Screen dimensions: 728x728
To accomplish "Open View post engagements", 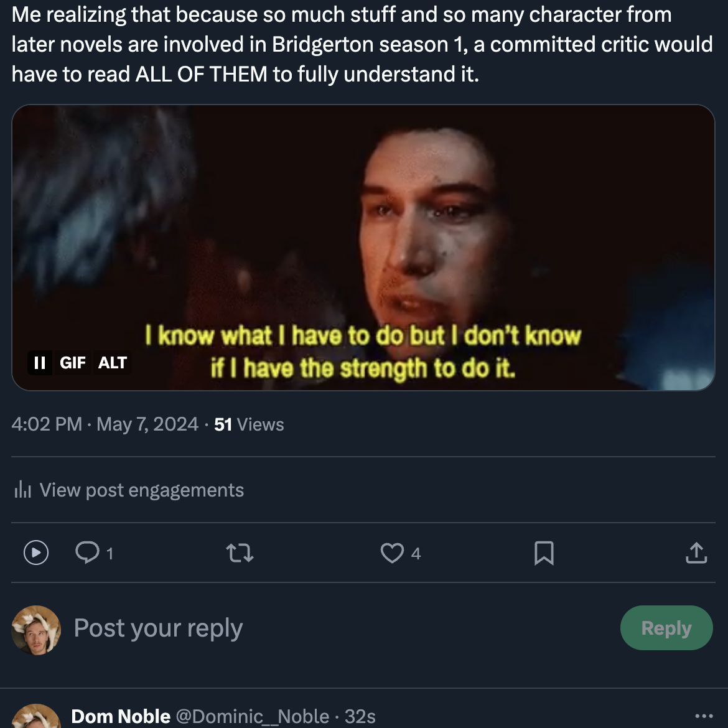I will pyautogui.click(x=141, y=490).
